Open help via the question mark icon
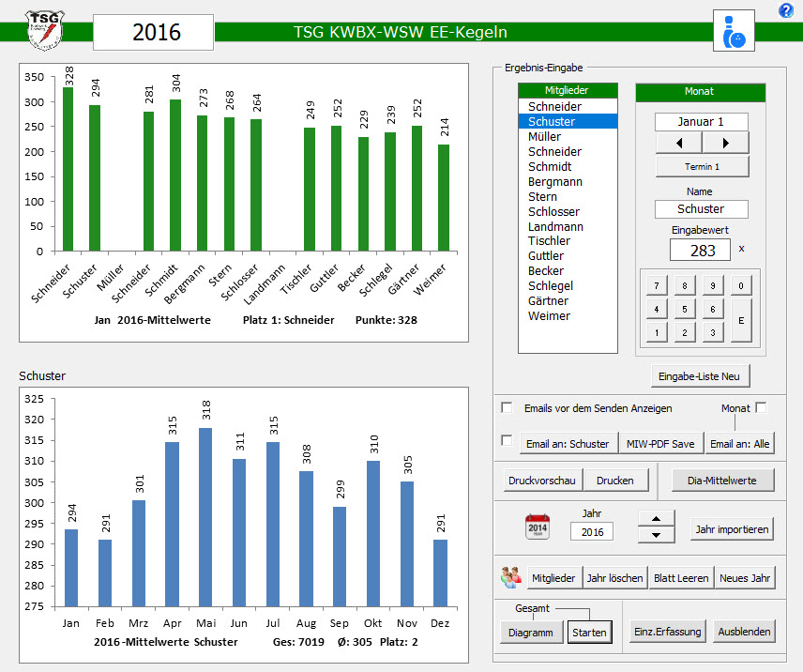The width and height of the screenshot is (803, 672). tap(786, 10)
